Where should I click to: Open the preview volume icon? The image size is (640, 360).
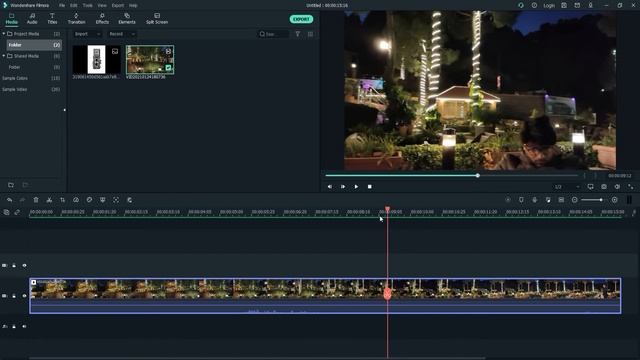617,187
